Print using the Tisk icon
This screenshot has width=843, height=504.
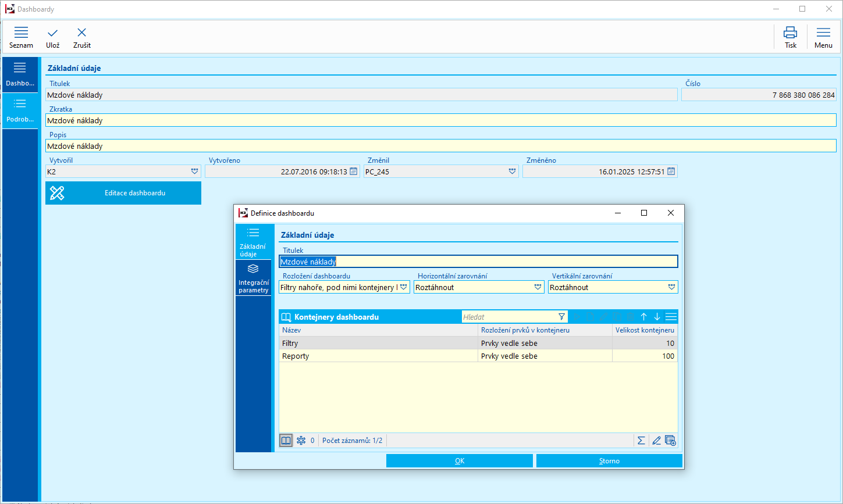(x=791, y=37)
